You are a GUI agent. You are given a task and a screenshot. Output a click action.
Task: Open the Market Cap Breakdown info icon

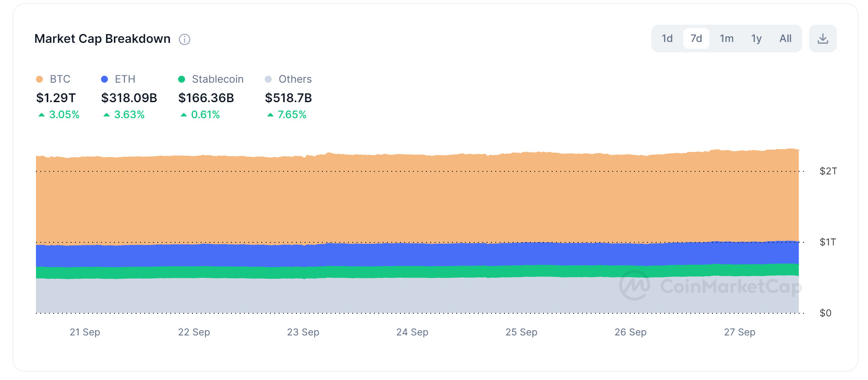pyautogui.click(x=185, y=39)
